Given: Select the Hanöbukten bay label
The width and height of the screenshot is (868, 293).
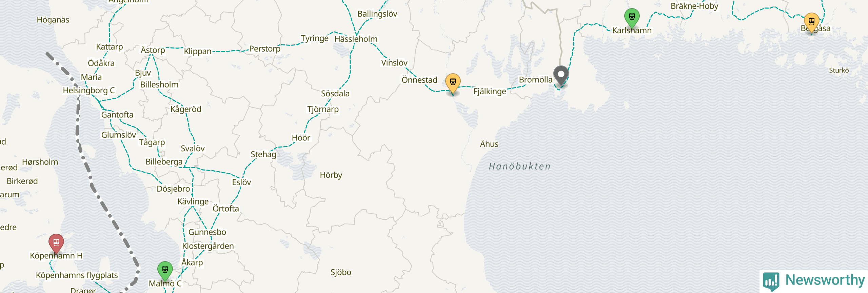Looking at the screenshot, I should tap(520, 167).
